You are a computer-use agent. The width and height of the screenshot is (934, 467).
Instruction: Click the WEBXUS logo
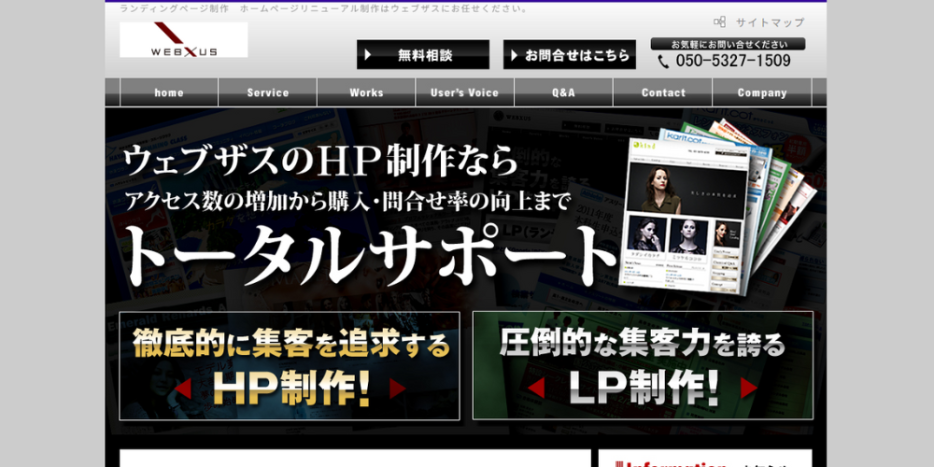[183, 40]
